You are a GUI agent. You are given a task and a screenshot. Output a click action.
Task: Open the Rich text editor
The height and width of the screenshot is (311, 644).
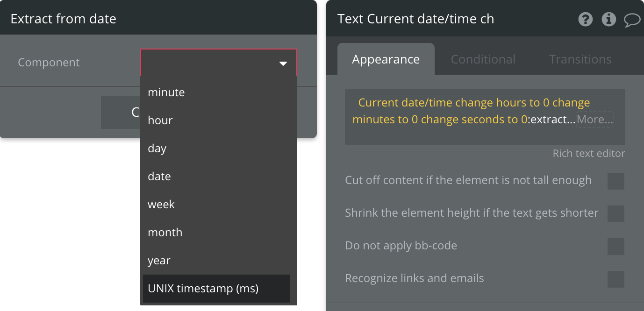(588, 154)
